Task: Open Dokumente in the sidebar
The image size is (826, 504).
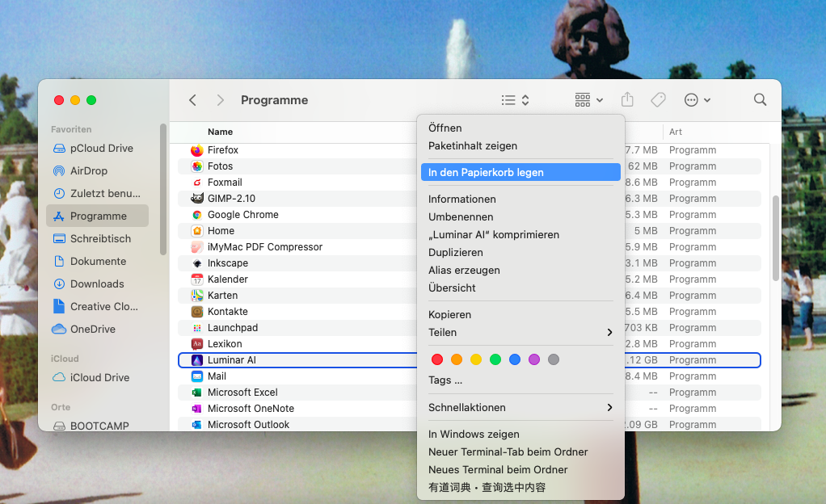Action: point(98,262)
